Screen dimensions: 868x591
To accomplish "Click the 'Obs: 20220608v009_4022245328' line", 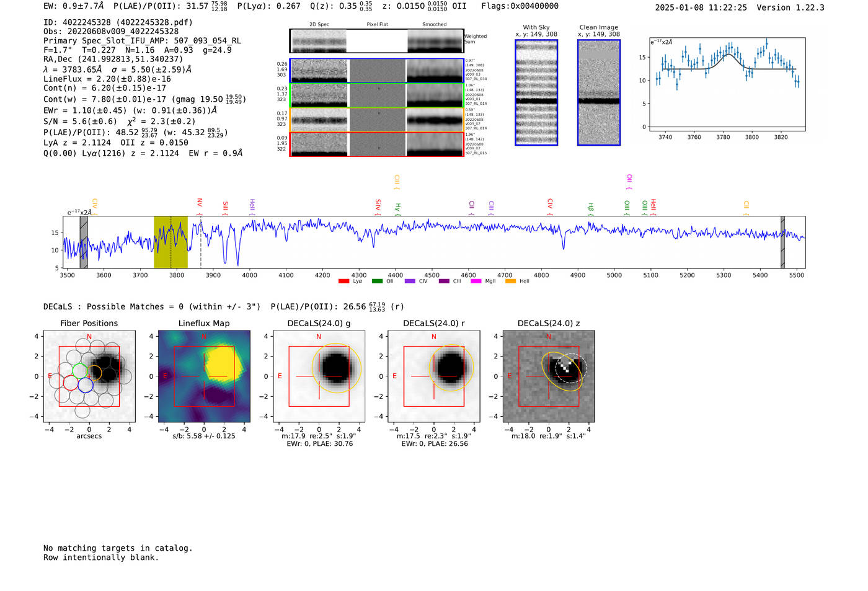I will click(x=111, y=32).
